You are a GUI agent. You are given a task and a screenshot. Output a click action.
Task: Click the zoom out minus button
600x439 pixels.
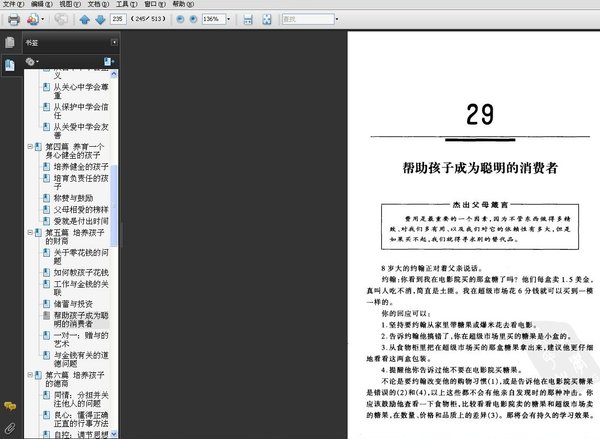coord(180,19)
